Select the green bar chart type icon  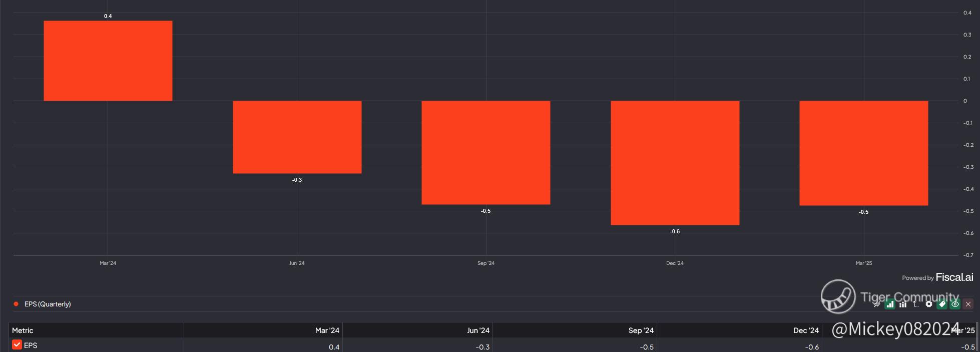[890, 304]
